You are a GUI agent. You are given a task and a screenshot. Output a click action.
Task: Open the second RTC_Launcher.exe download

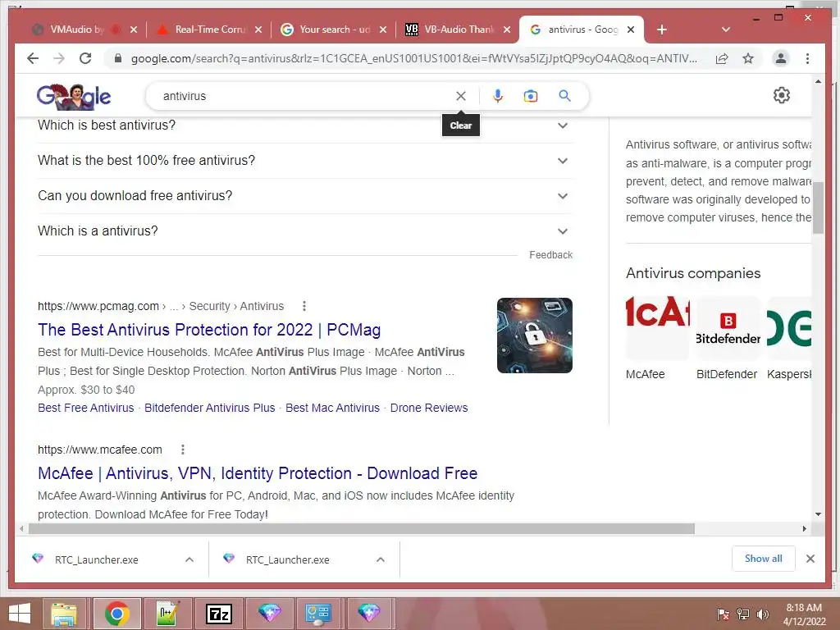288,559
